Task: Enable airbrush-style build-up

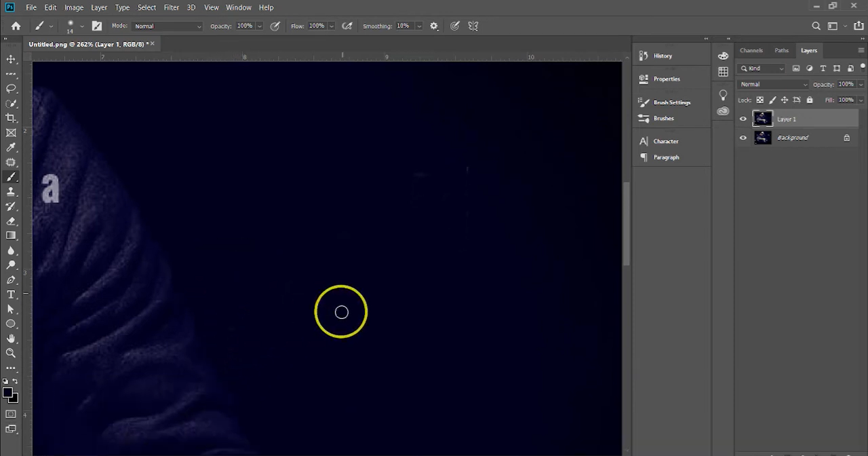Action: pos(347,26)
